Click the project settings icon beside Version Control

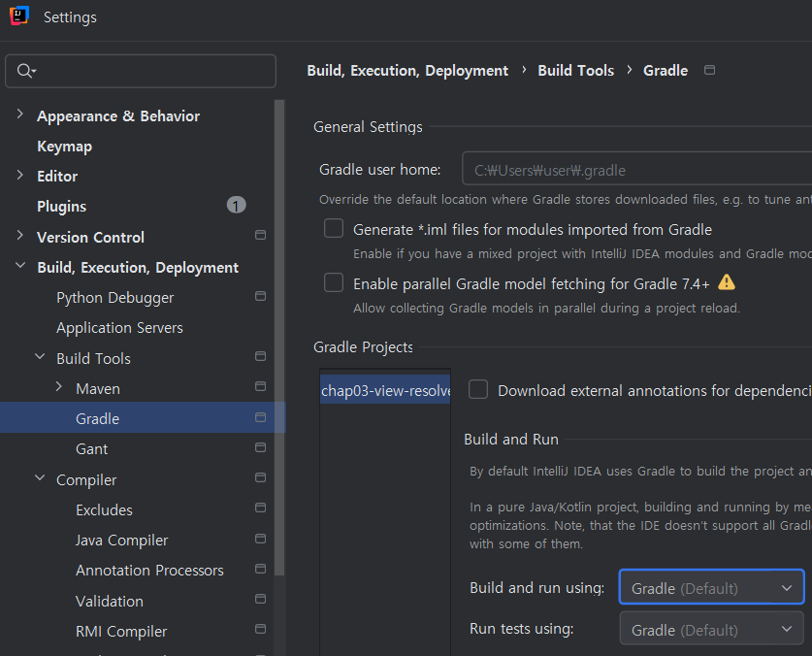pos(260,236)
